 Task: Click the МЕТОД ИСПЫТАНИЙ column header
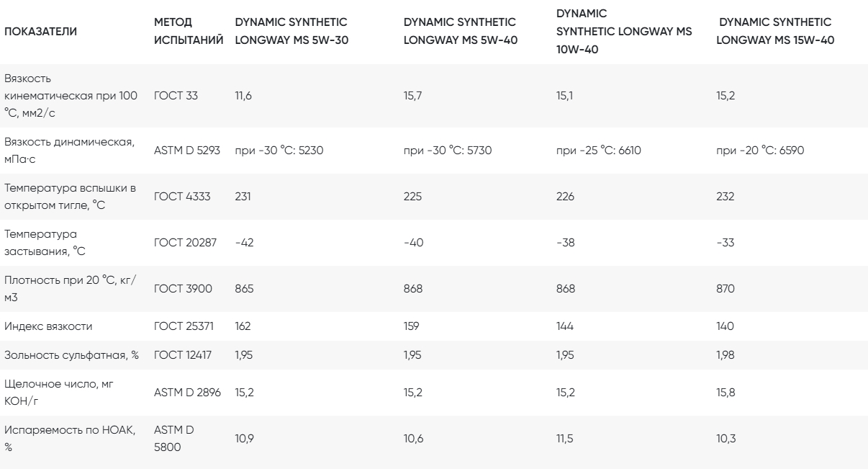point(189,32)
